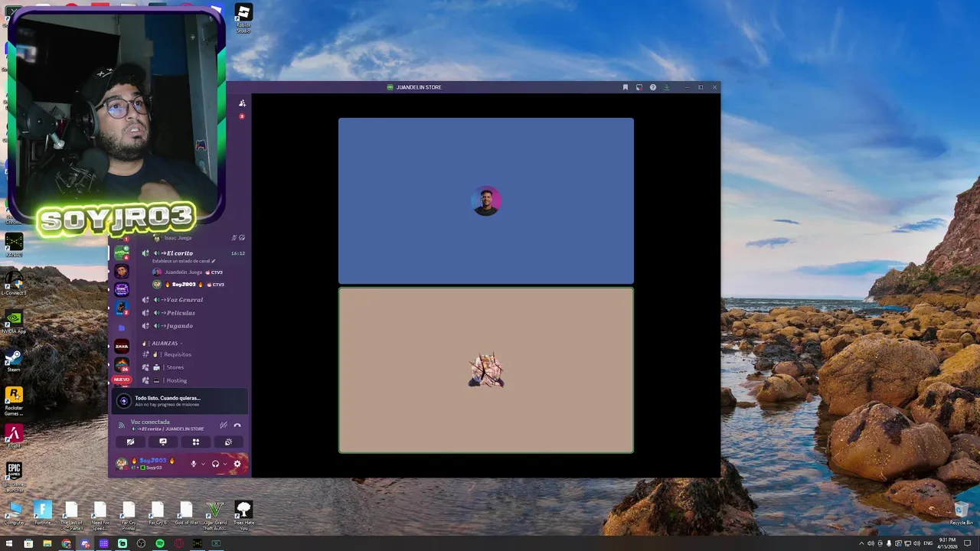The image size is (980, 551).
Task: Open Discord user settings gear
Action: click(237, 464)
